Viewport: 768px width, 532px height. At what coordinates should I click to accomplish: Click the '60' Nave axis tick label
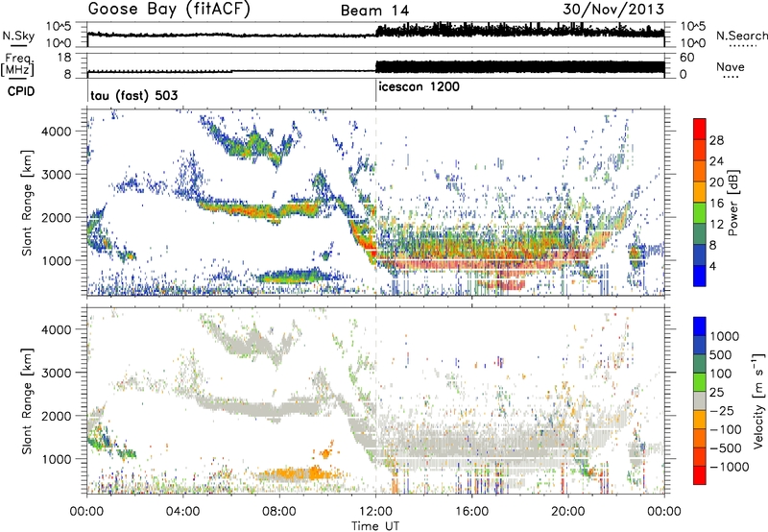(x=686, y=58)
